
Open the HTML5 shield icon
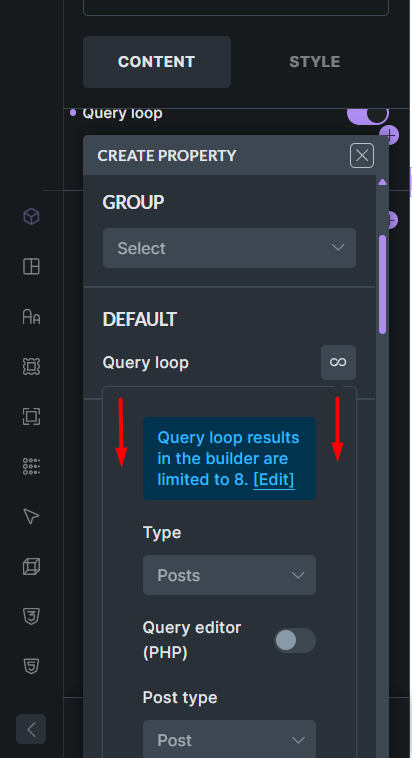(x=31, y=666)
